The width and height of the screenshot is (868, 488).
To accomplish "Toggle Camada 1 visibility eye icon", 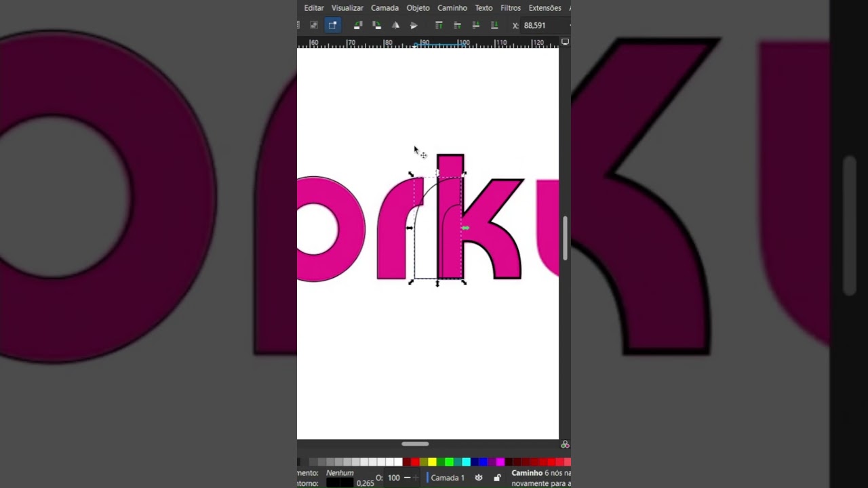I will [x=479, y=478].
